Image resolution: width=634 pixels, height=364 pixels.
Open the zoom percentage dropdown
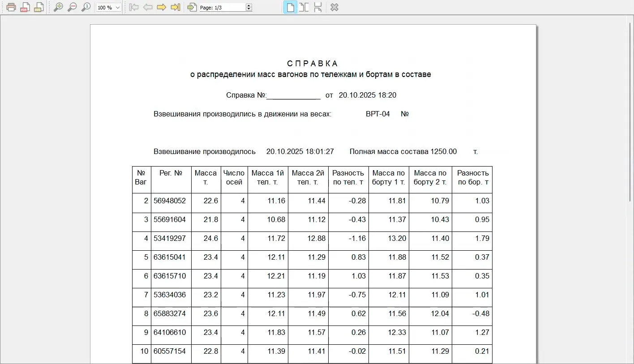[116, 7]
